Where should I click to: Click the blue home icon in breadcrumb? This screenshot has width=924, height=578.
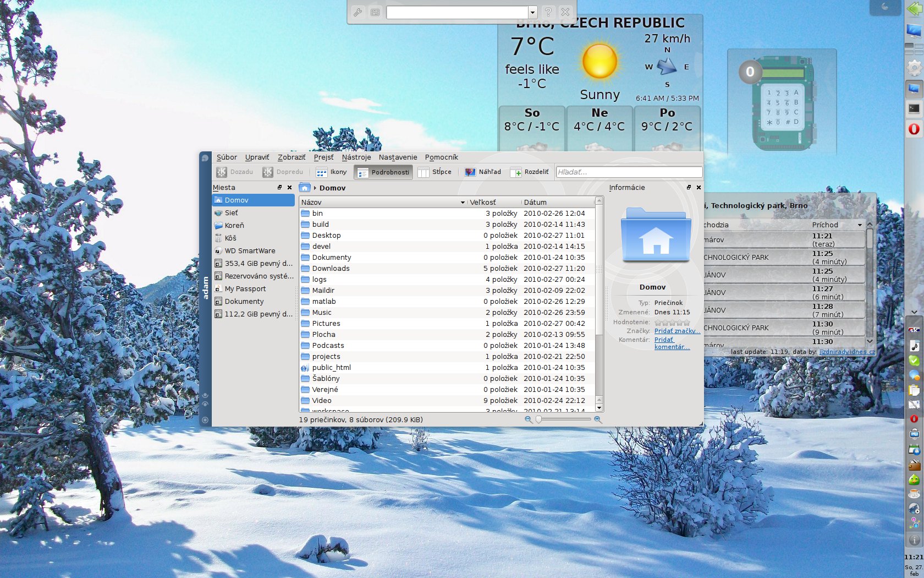click(305, 188)
